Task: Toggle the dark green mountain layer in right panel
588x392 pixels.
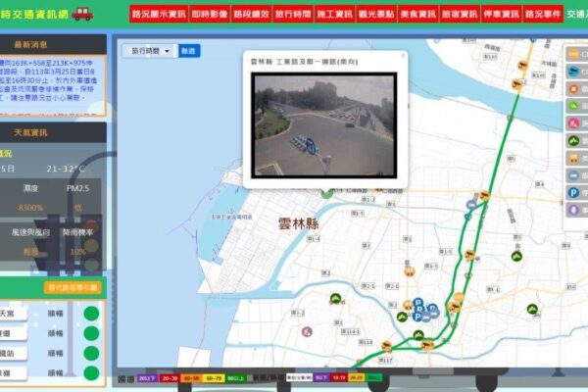Action: (573, 141)
